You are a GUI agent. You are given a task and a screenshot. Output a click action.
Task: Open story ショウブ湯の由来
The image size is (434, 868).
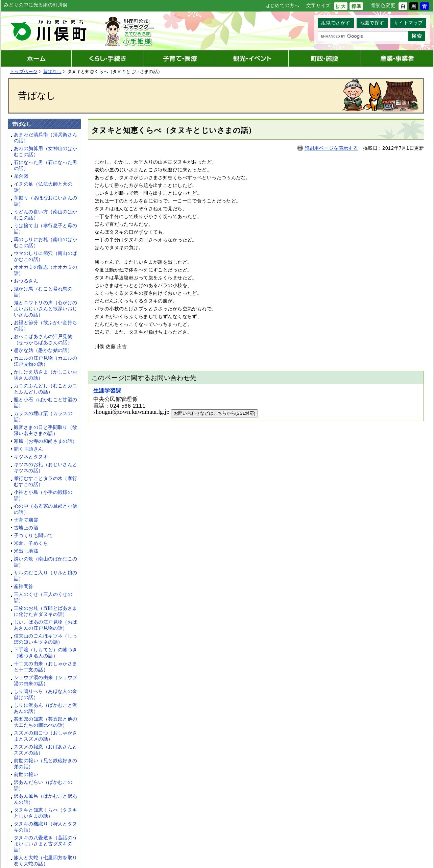pos(45,680)
